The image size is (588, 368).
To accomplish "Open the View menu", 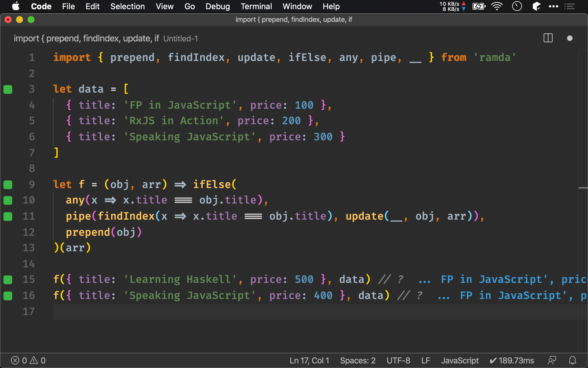I will [x=165, y=6].
